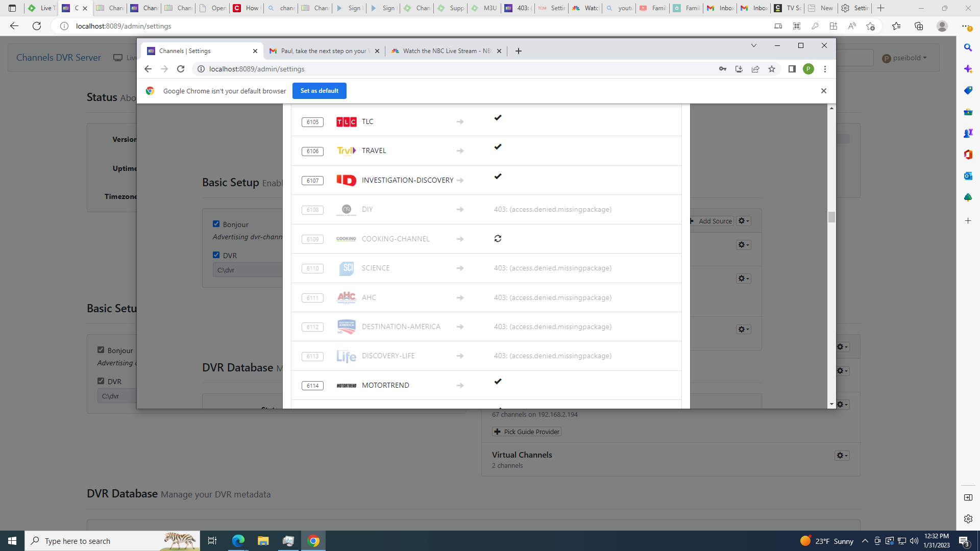
Task: Toggle the 6105 TLC channel badge
Action: 312,122
